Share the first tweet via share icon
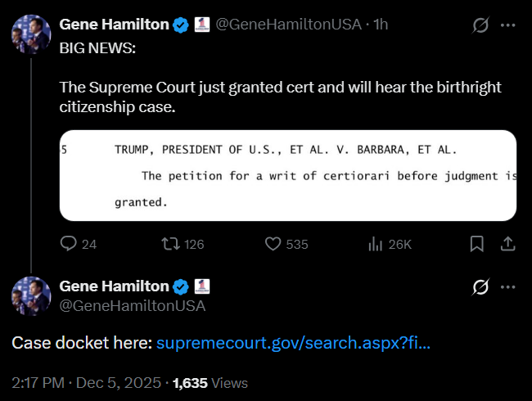This screenshot has height=401, width=532. click(x=507, y=244)
